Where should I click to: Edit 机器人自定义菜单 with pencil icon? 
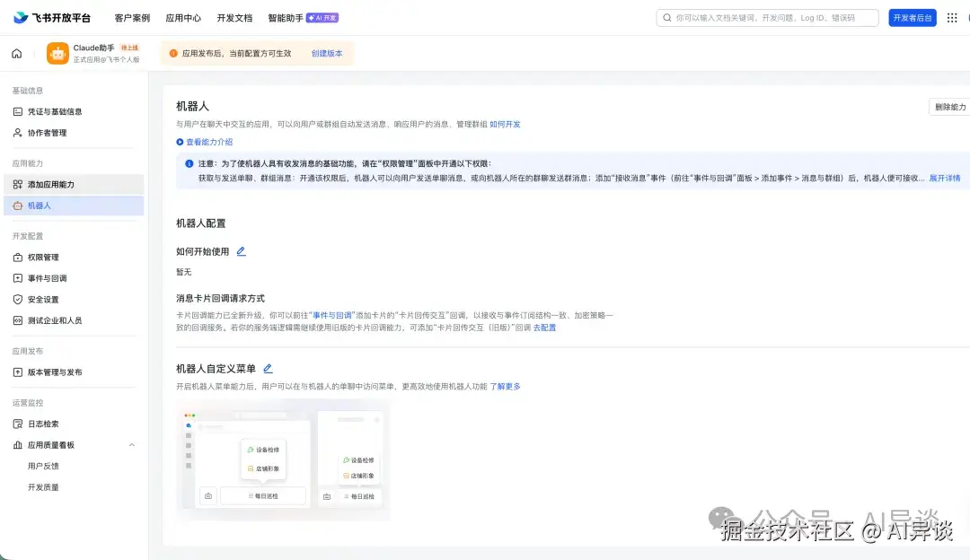coord(268,368)
